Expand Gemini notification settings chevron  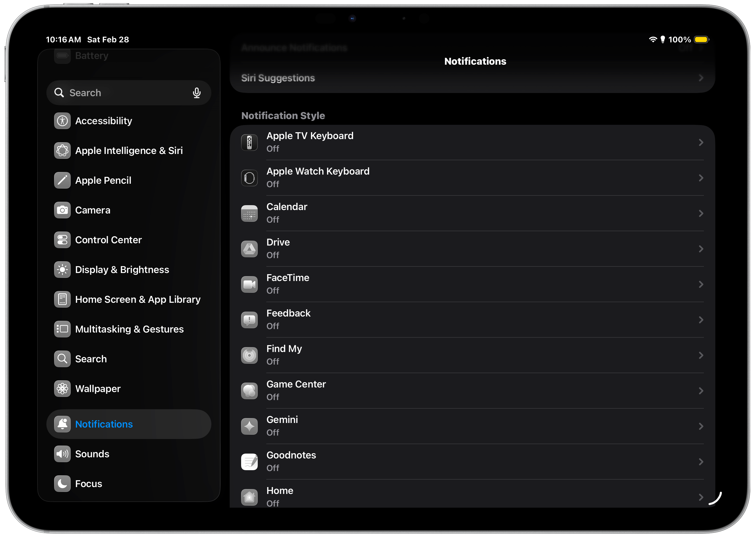point(701,426)
